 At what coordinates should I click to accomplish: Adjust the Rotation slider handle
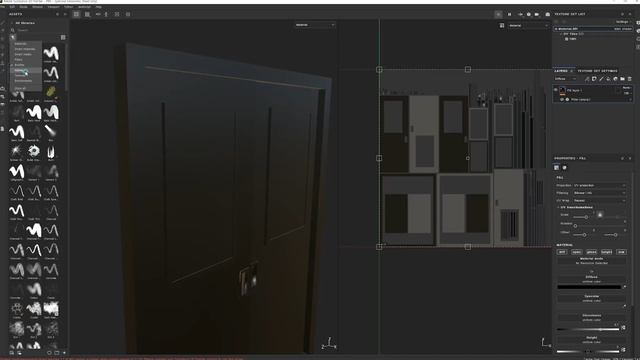(575, 226)
